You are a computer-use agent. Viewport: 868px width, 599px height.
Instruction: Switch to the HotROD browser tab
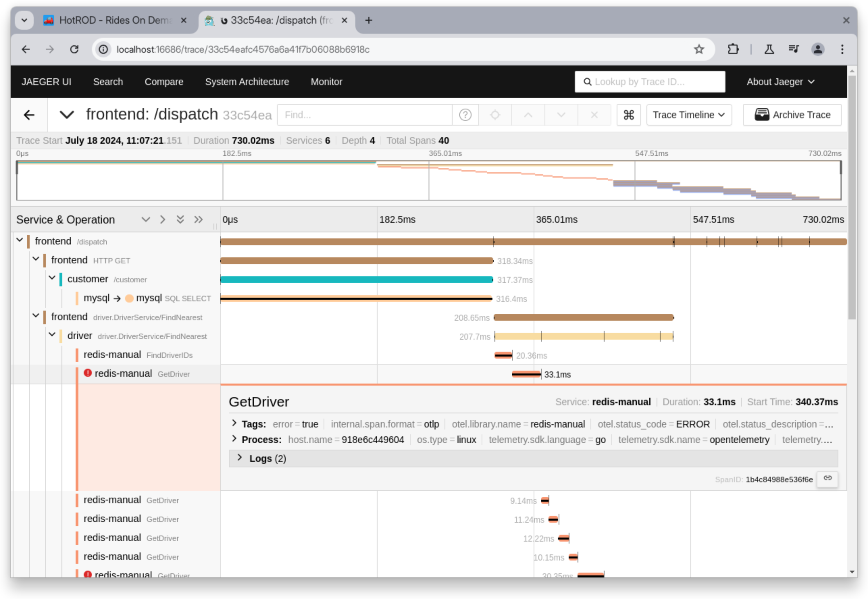tap(112, 21)
